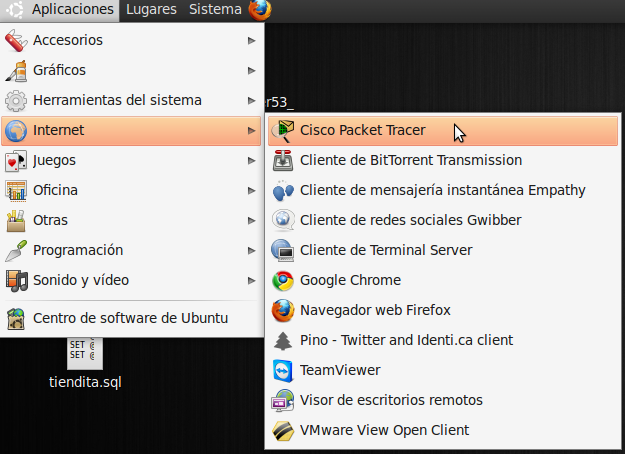Launch Cliente de mensajería instantánea Empathy
Screen dimensions: 625x454
(443, 191)
